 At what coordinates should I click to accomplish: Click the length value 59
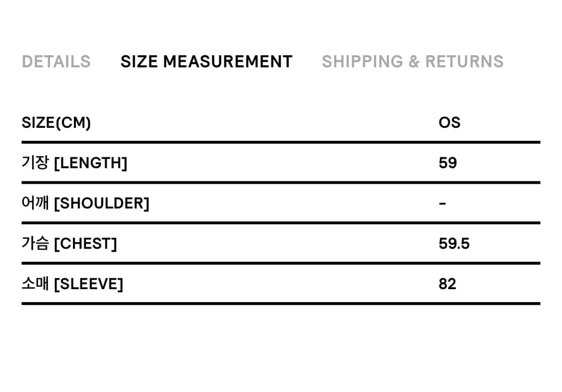coord(448,163)
